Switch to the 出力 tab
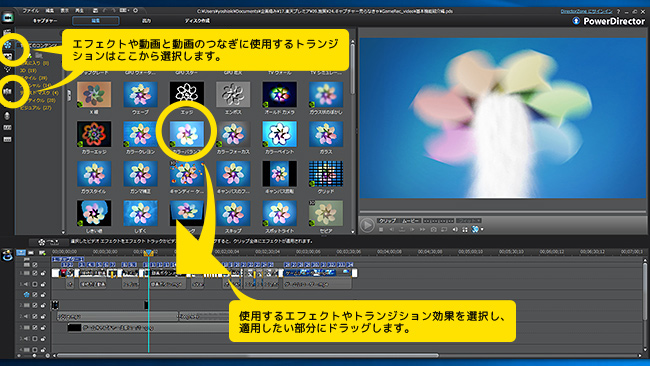 [146, 21]
